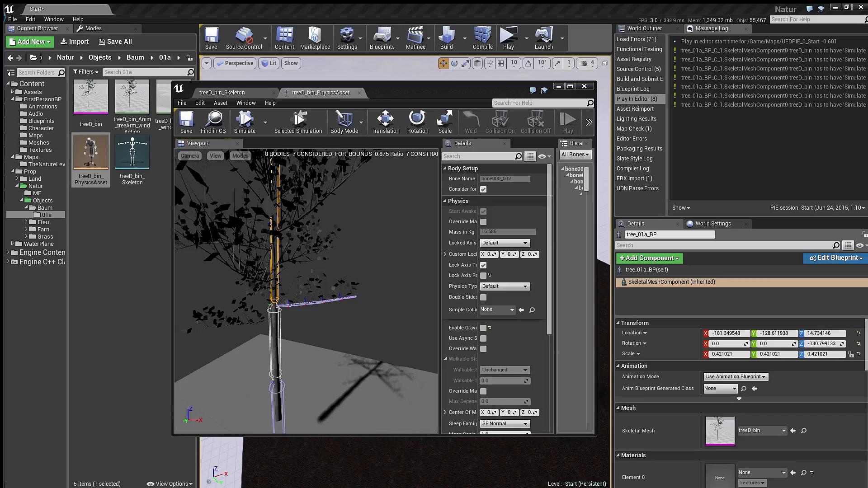Select the Rotation tool

coord(417,119)
